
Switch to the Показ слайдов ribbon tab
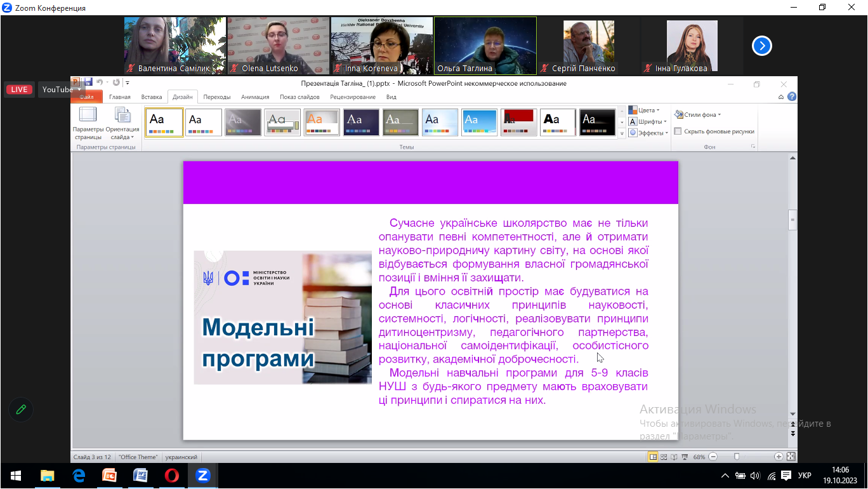(x=299, y=97)
